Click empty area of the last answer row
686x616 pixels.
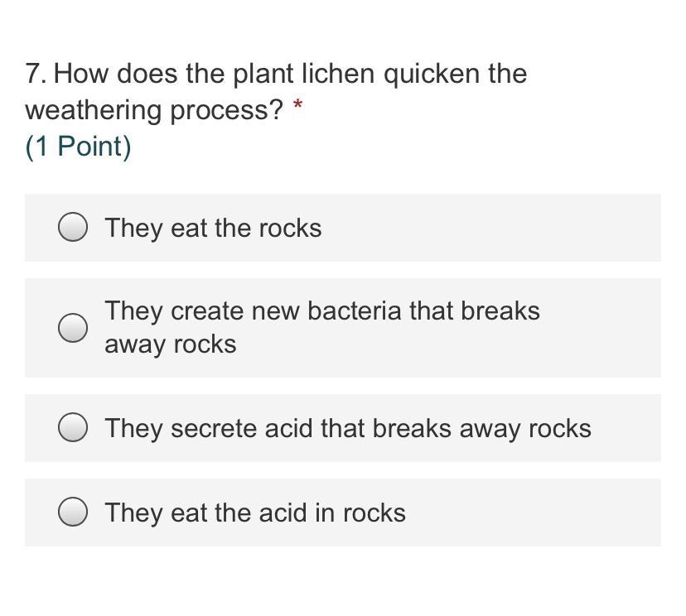pos(539,513)
